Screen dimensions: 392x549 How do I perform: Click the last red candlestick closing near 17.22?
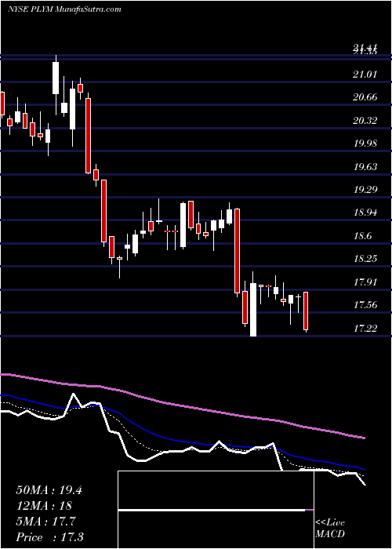(306, 311)
